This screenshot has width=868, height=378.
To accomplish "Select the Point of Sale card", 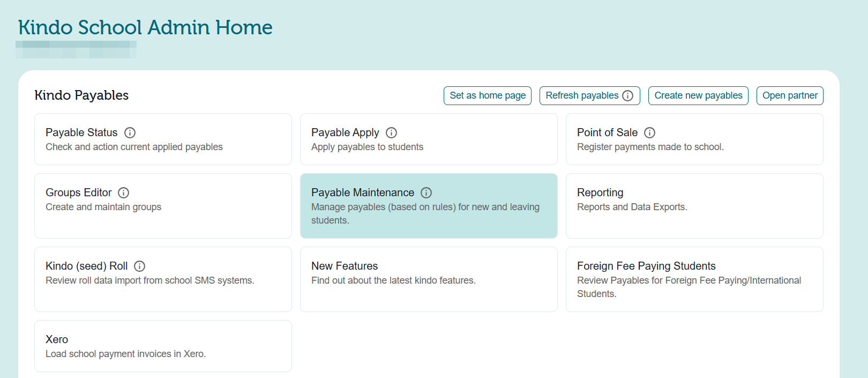I will (x=694, y=139).
